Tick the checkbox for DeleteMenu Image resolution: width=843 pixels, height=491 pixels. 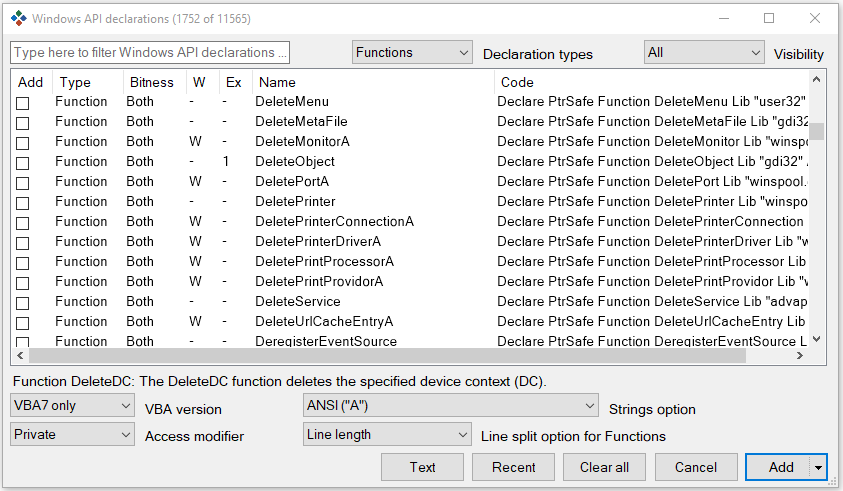(23, 103)
